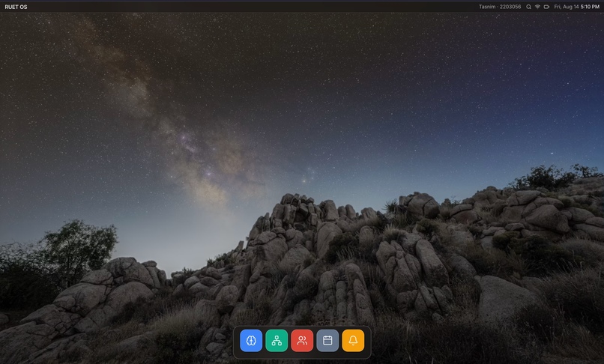Open the yellow bell notifications app

pyautogui.click(x=353, y=341)
